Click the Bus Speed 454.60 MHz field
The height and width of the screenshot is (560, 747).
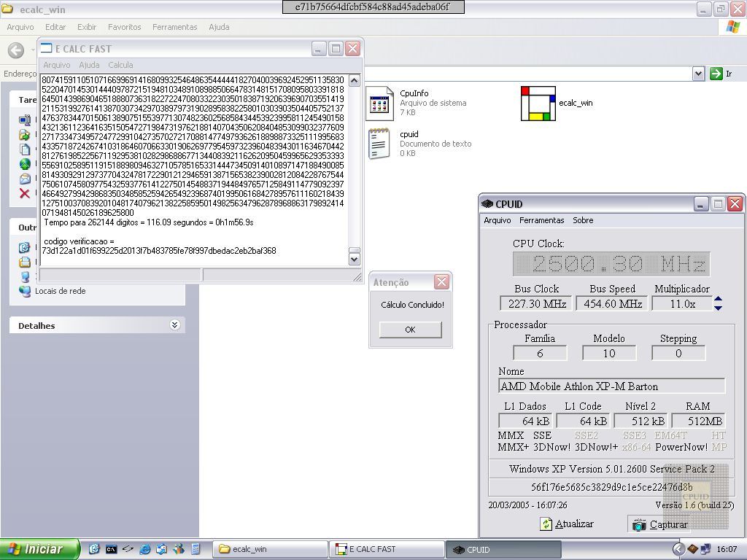click(x=612, y=304)
